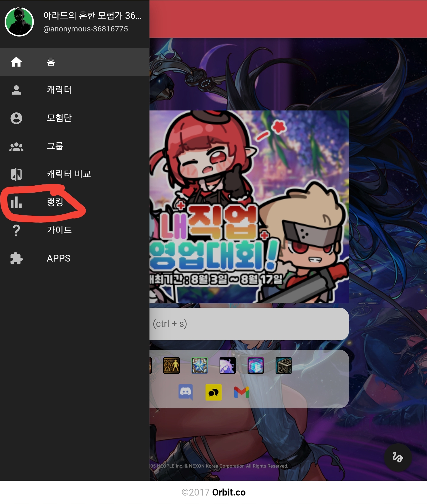The width and height of the screenshot is (427, 504).
Task: Open the Orbit.co footer link
Action: click(229, 492)
